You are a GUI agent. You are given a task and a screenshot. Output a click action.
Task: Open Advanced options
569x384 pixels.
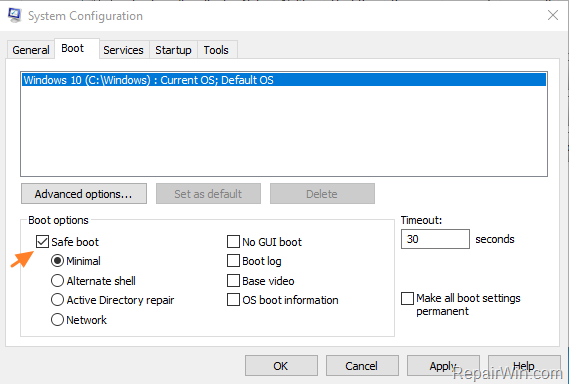(84, 194)
